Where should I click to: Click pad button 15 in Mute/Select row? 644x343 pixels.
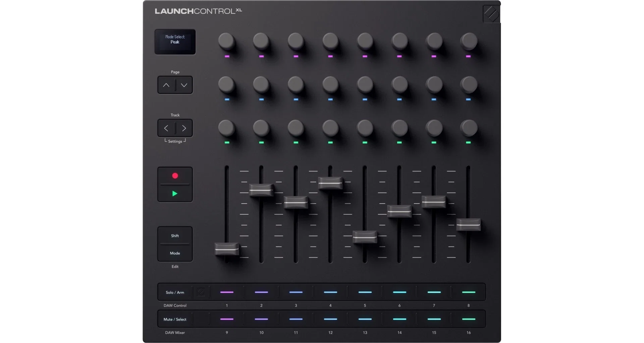[x=434, y=319]
